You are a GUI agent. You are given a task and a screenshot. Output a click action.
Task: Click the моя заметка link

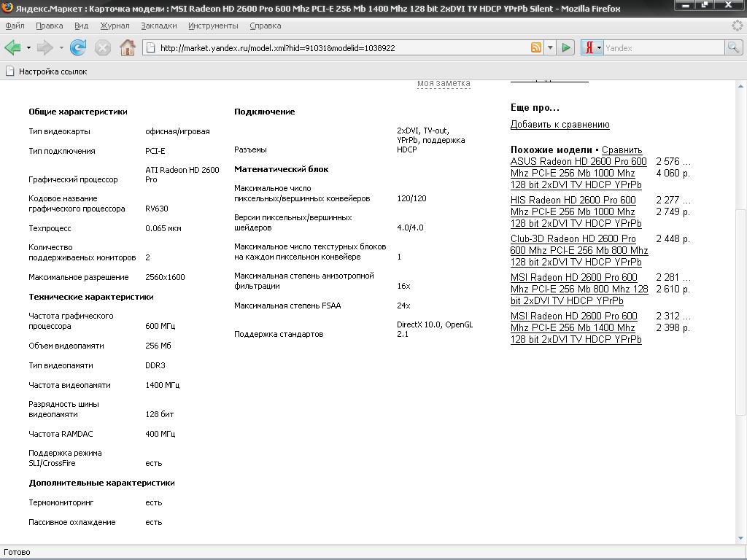pyautogui.click(x=444, y=83)
